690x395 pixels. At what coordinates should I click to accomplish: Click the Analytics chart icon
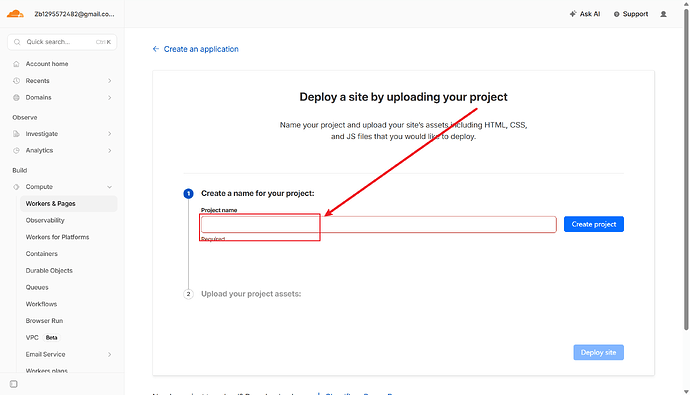(x=16, y=150)
